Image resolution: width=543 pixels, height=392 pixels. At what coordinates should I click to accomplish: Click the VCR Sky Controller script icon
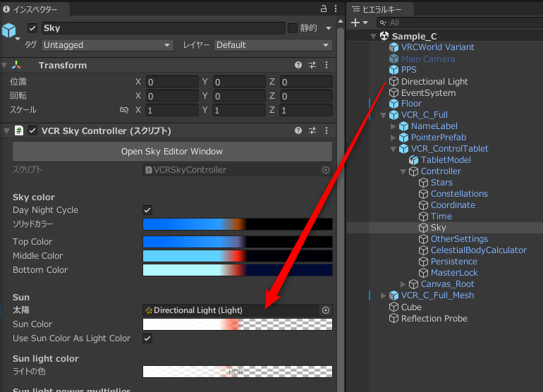19,130
